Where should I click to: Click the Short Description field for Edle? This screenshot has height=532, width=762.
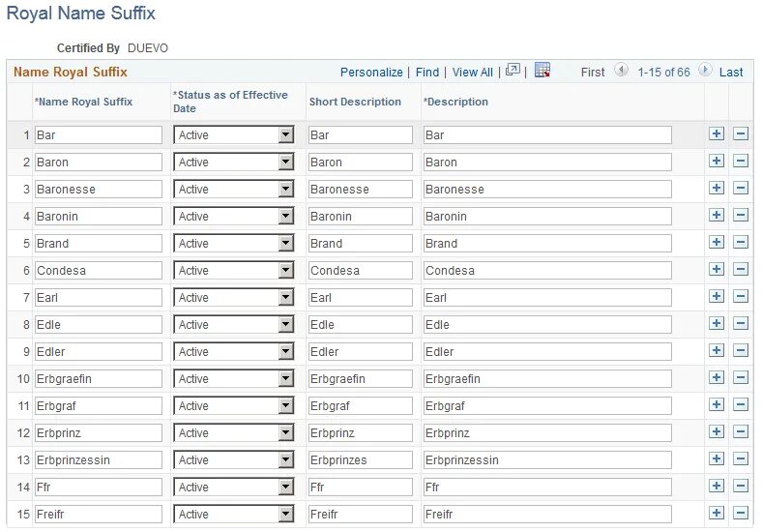[x=360, y=325]
